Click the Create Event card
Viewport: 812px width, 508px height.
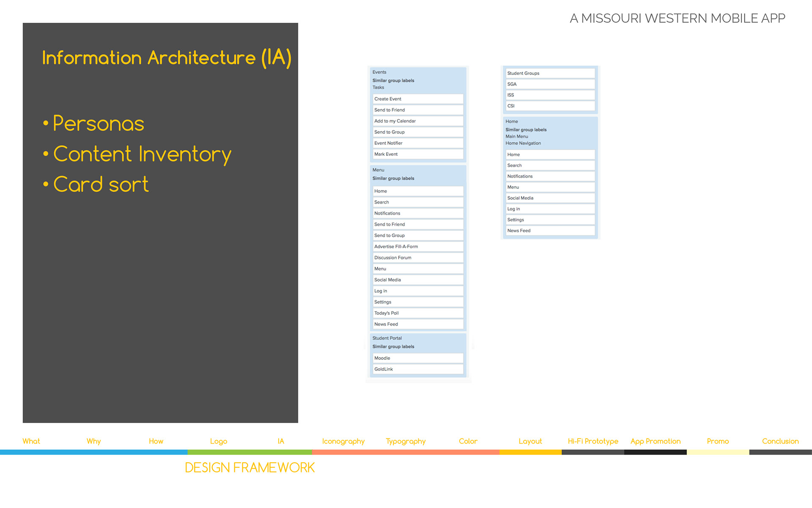pyautogui.click(x=417, y=99)
